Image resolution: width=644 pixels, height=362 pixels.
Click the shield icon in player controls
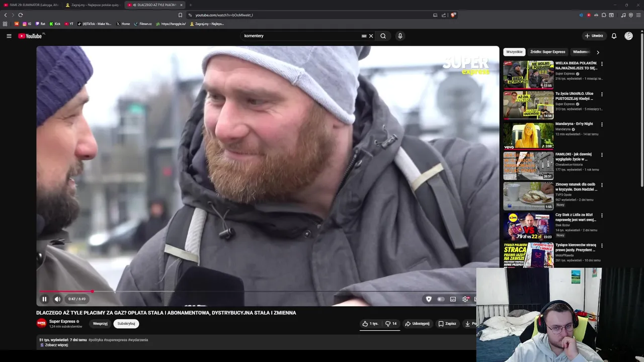pyautogui.click(x=429, y=299)
